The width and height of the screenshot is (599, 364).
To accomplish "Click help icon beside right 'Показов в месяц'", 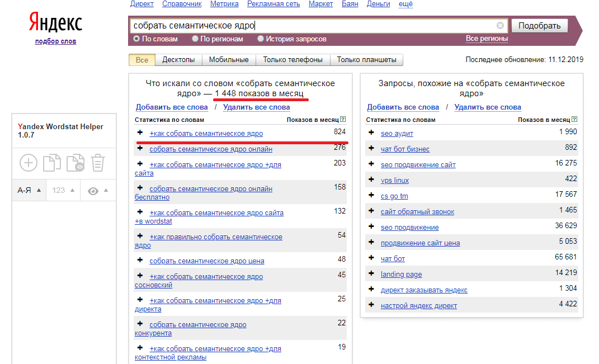I will [574, 119].
